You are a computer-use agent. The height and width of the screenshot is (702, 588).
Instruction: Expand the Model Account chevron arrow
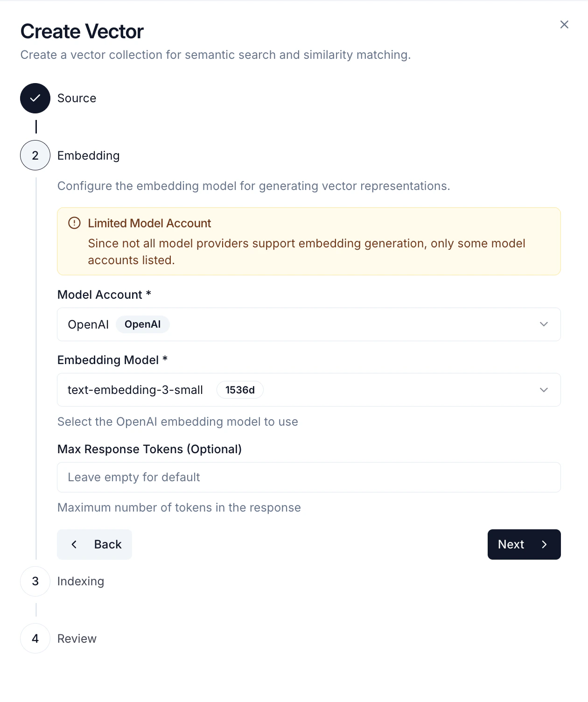click(x=543, y=324)
